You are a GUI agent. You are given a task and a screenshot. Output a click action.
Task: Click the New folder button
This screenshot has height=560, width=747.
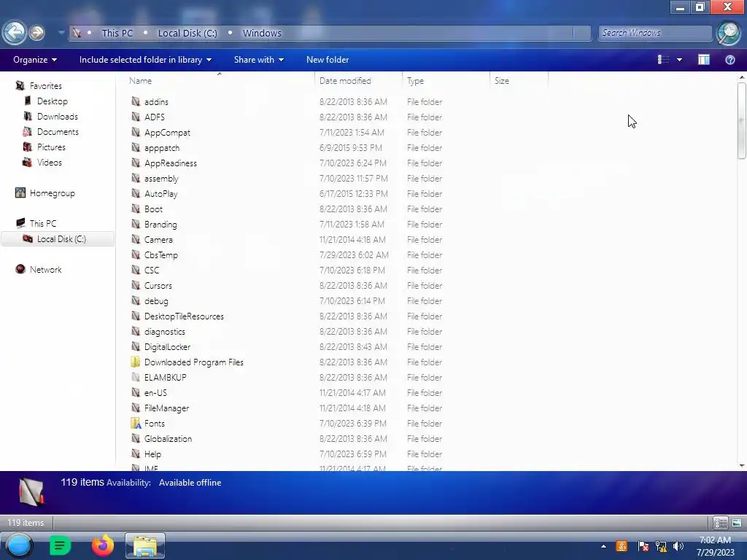(328, 60)
